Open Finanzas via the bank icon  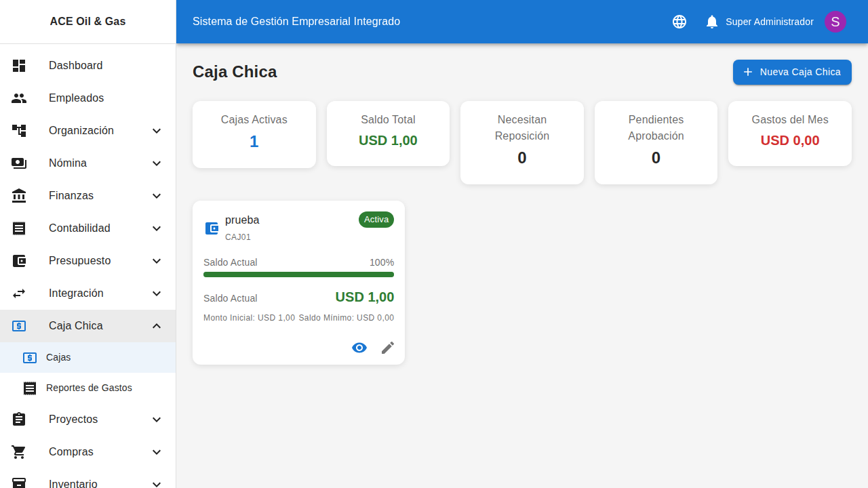tap(18, 195)
